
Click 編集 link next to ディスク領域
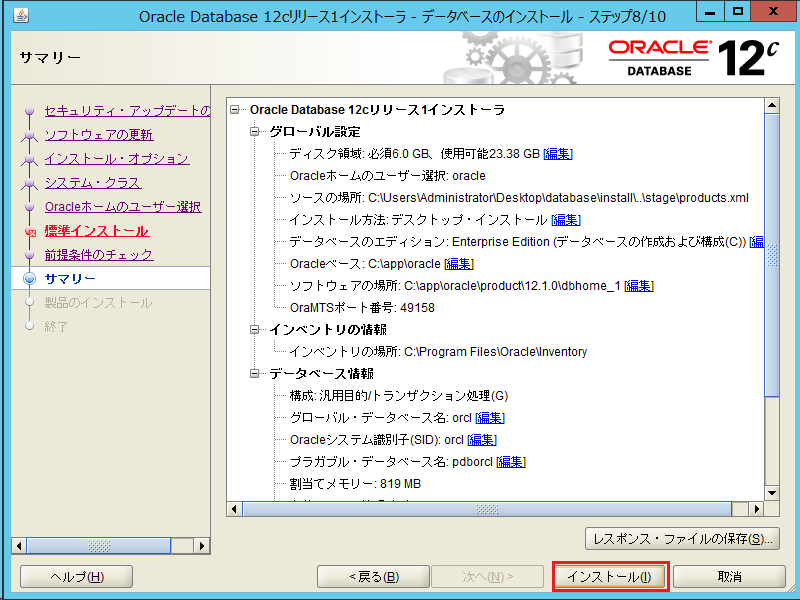[557, 154]
